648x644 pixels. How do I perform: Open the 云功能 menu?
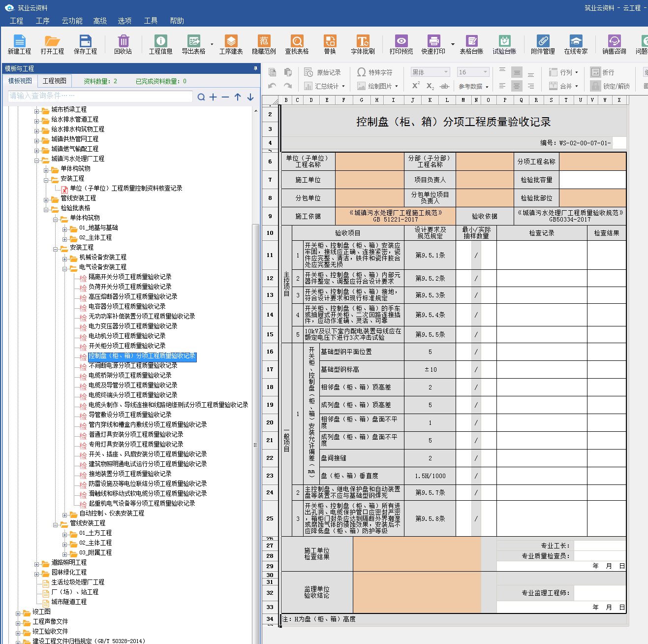(72, 21)
